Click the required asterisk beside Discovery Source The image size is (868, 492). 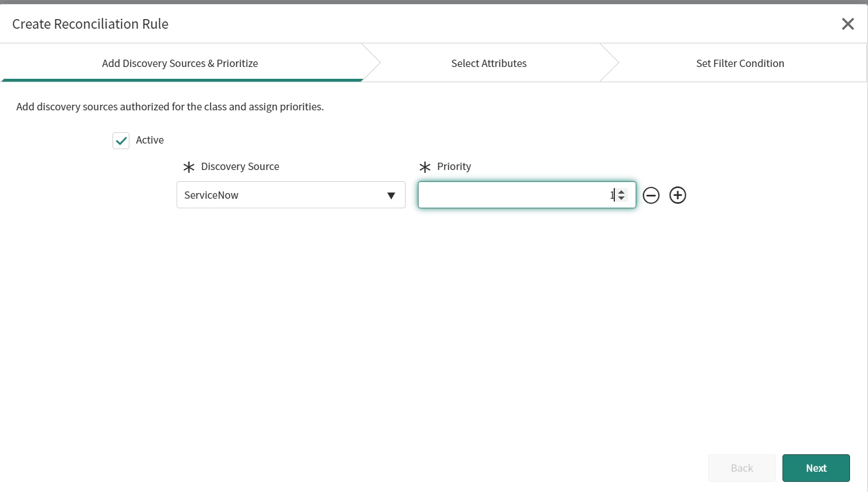(x=188, y=167)
